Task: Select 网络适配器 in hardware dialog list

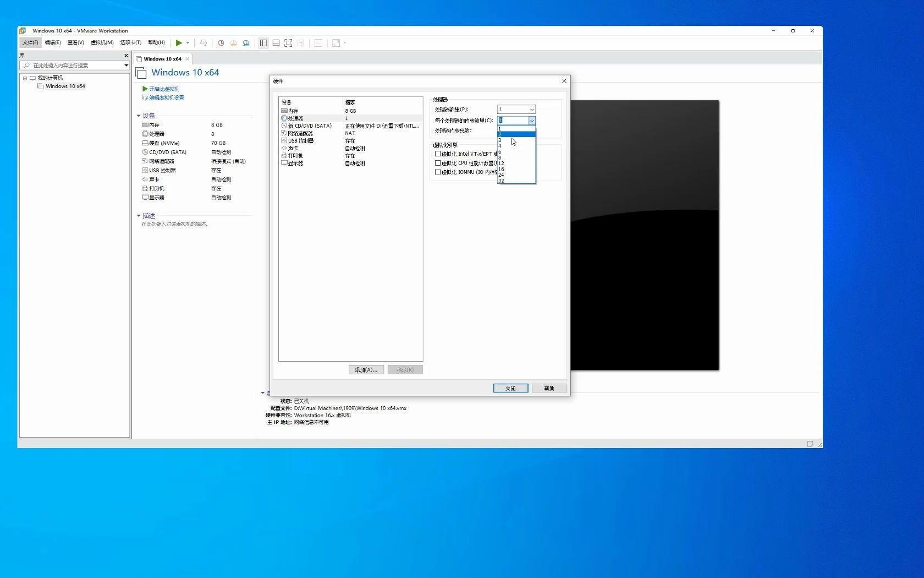Action: point(350,133)
